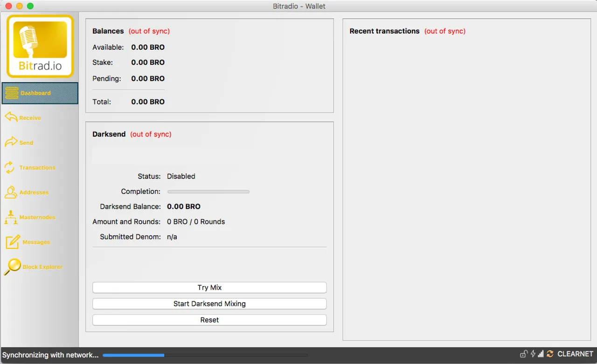Screen dimensions: 597x364
Task: Click '(out of sync)' next to Darksend
Action: [151, 134]
